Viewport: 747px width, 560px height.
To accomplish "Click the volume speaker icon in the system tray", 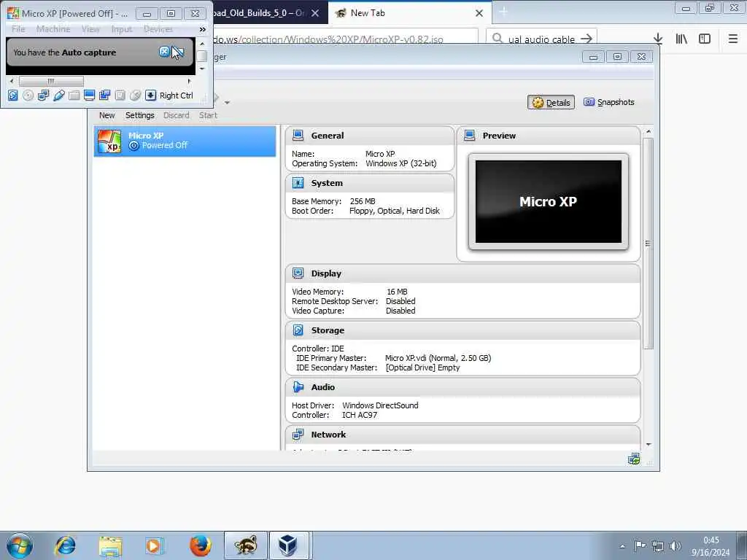I will point(675,546).
